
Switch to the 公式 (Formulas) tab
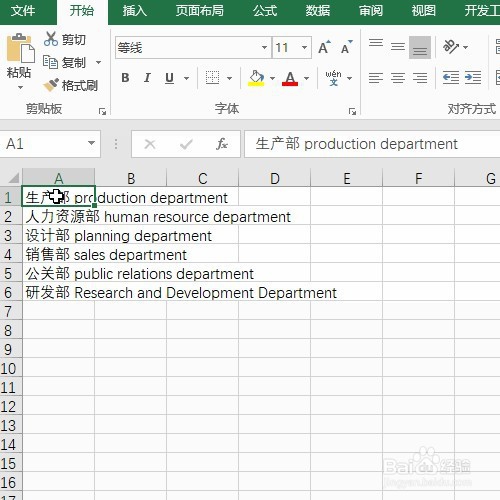[265, 11]
